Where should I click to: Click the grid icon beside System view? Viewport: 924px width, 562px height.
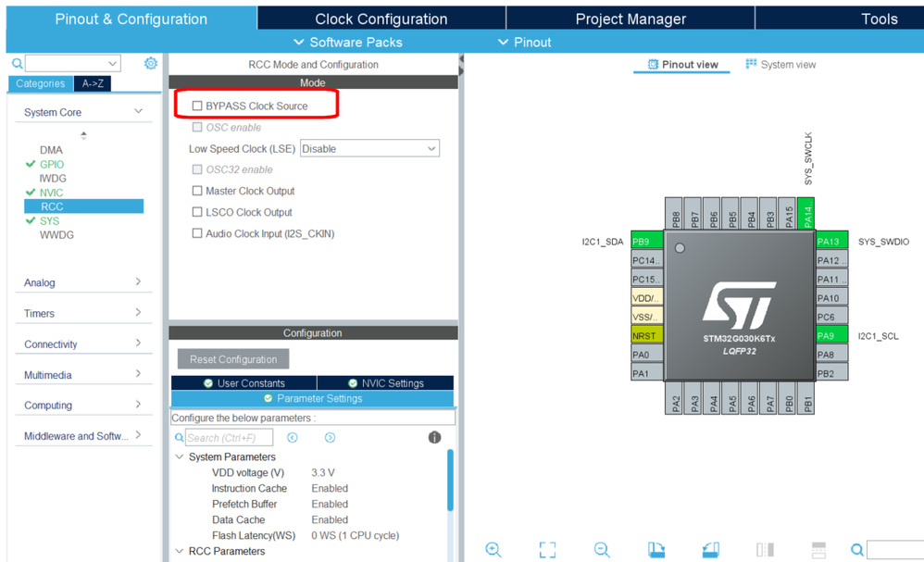coord(751,64)
